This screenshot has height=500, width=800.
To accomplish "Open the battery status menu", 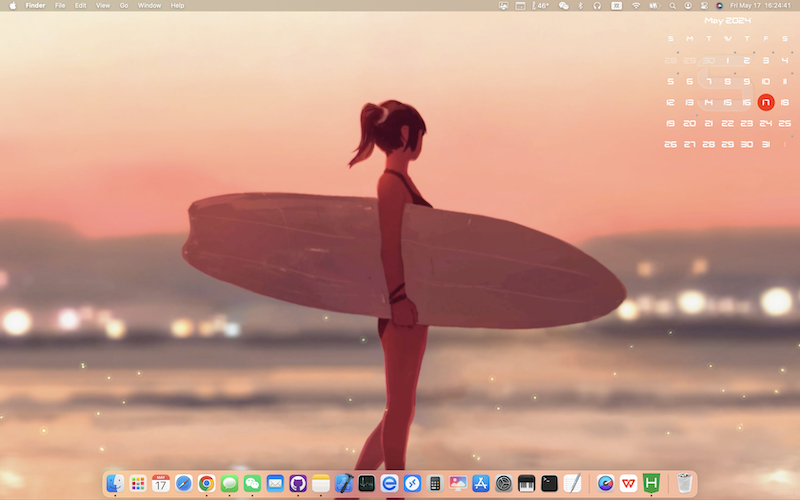I will coord(655,6).
